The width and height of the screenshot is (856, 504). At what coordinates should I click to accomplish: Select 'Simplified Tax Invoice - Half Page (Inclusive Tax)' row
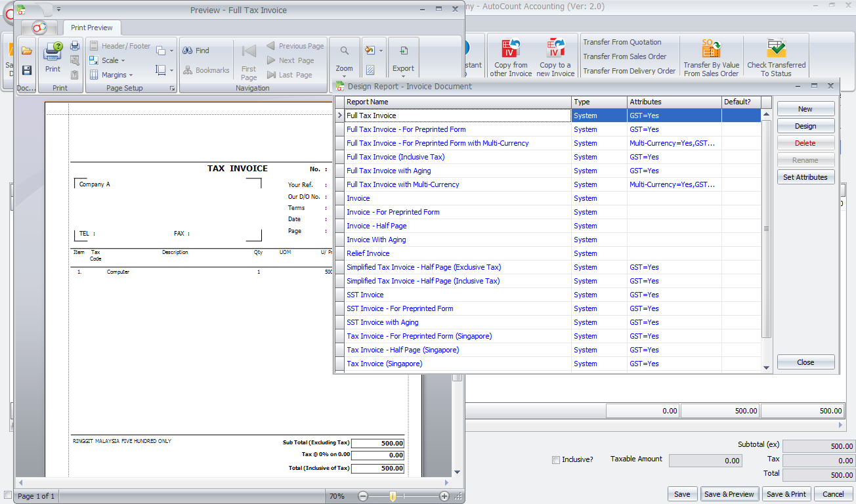point(548,281)
